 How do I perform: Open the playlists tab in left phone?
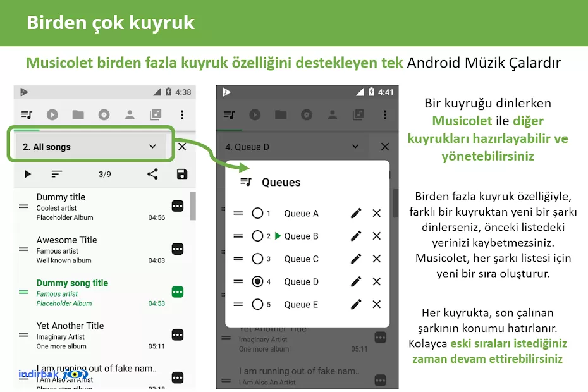pos(156,115)
